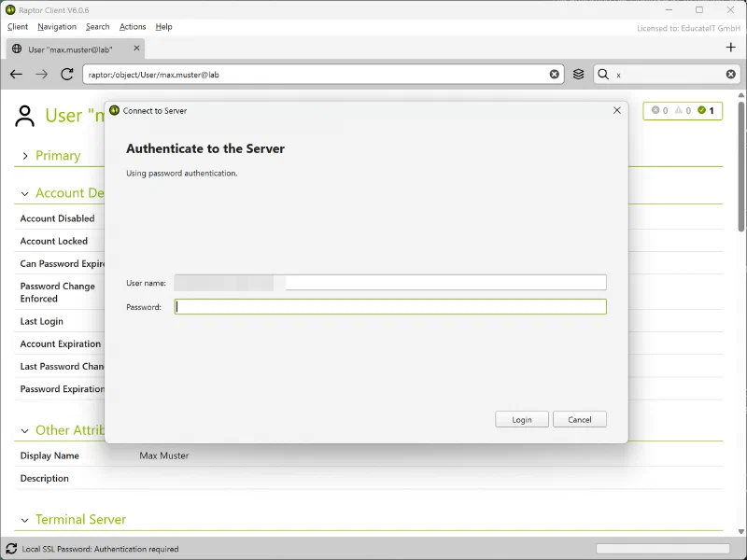Click the Max Muster value

point(164,455)
